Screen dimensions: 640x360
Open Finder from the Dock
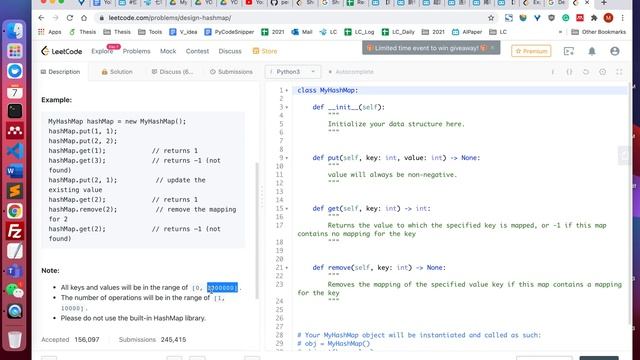pos(15,31)
